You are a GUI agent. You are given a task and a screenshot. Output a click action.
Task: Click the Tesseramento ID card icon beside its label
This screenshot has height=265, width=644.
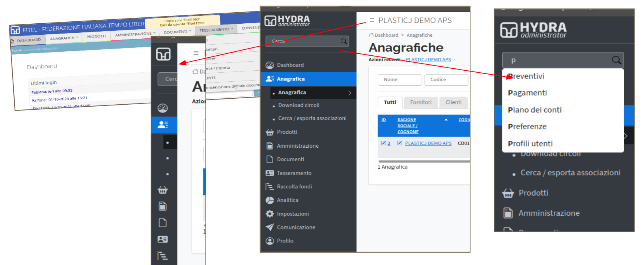270,173
